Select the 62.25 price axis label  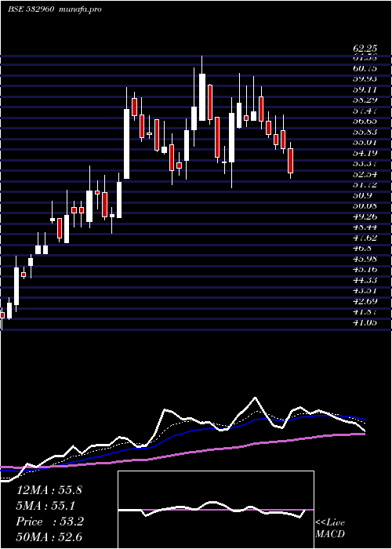(x=365, y=49)
